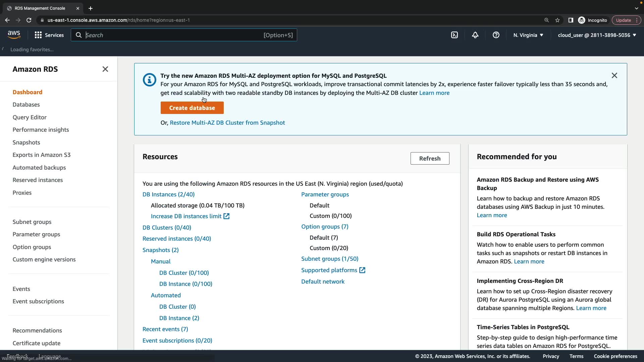This screenshot has width=644, height=362.
Task: Go to Snapshots in sidebar navigation
Action: click(26, 142)
